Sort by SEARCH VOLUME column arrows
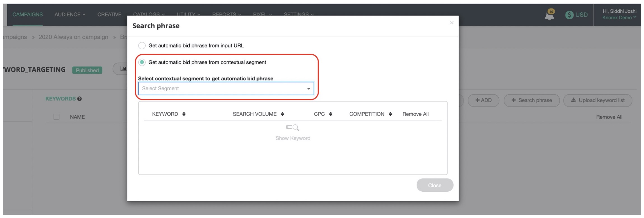Image resolution: width=644 pixels, height=218 pixels. point(283,114)
